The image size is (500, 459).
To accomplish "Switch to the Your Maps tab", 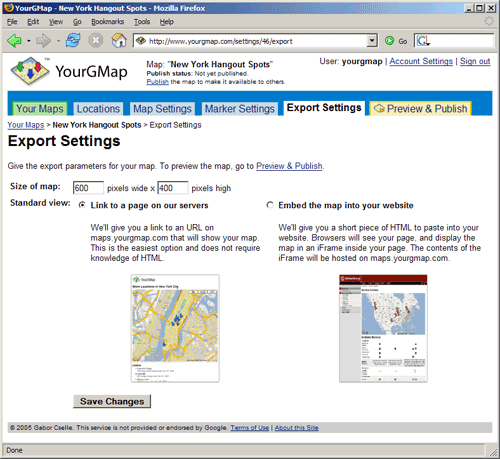I will point(40,109).
